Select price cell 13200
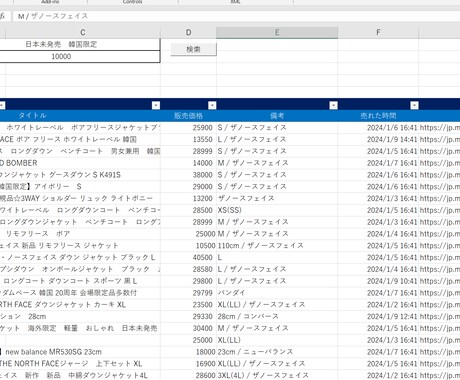460x380 pixels. coord(188,198)
